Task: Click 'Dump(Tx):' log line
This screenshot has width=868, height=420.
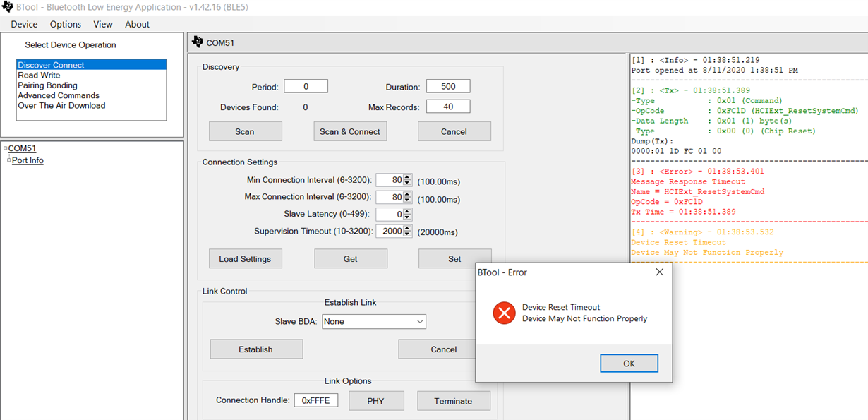Action: point(652,141)
